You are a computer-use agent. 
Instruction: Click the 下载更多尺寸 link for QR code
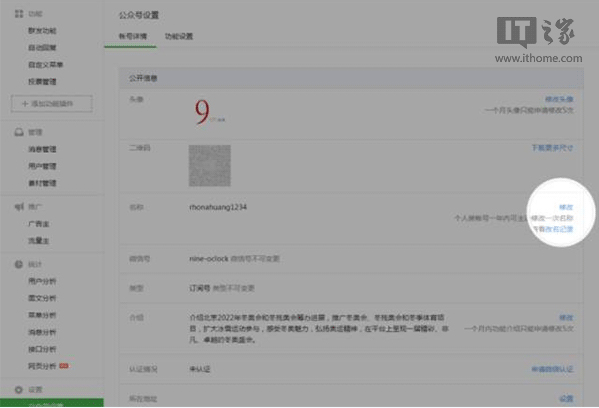pyautogui.click(x=552, y=148)
